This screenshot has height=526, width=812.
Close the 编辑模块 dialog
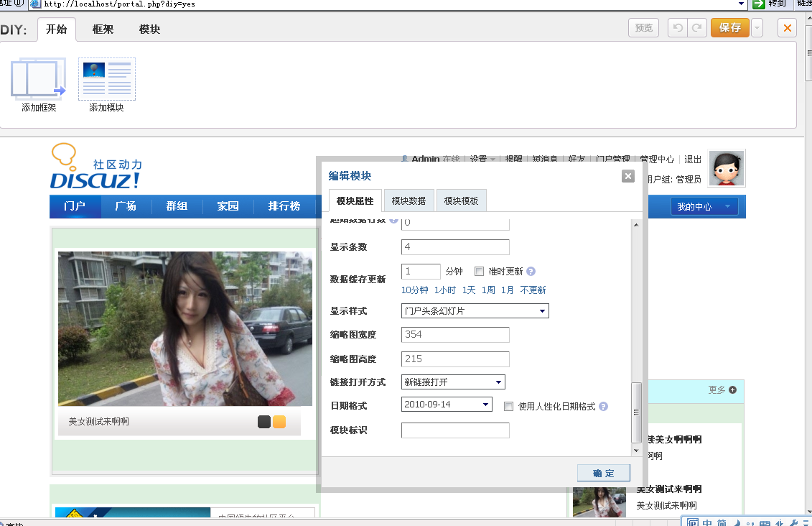click(628, 176)
